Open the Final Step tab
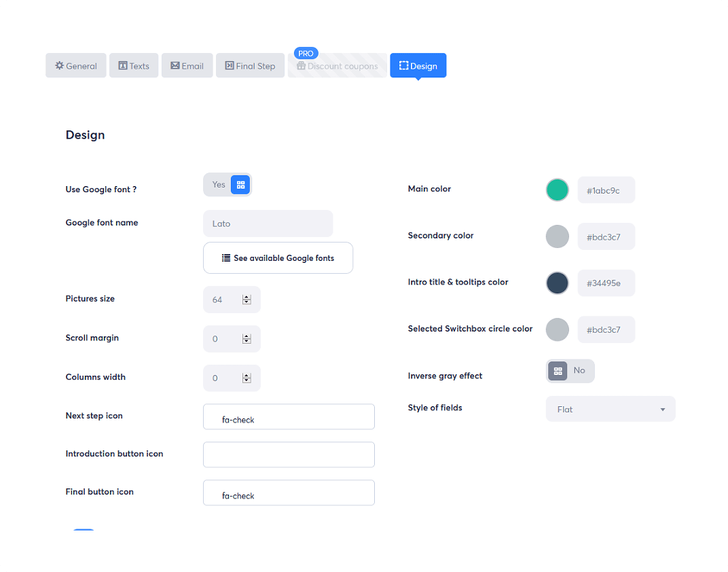This screenshot has width=728, height=572. coord(250,65)
